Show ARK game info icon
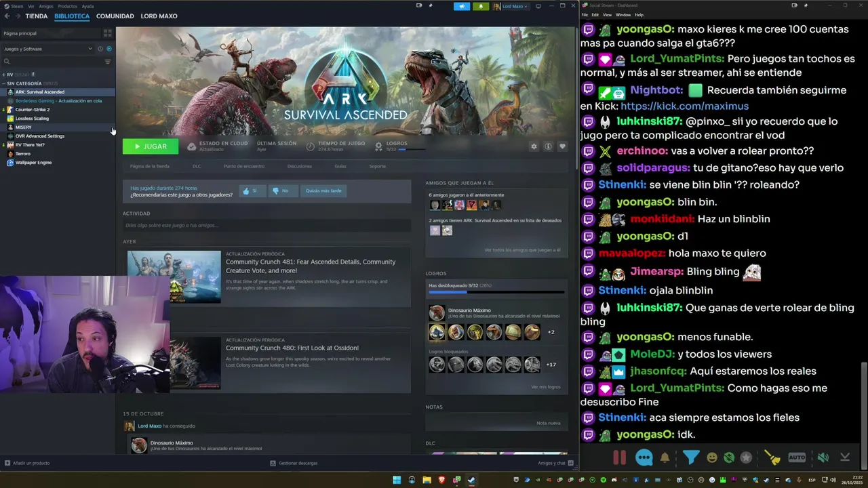 tap(548, 146)
